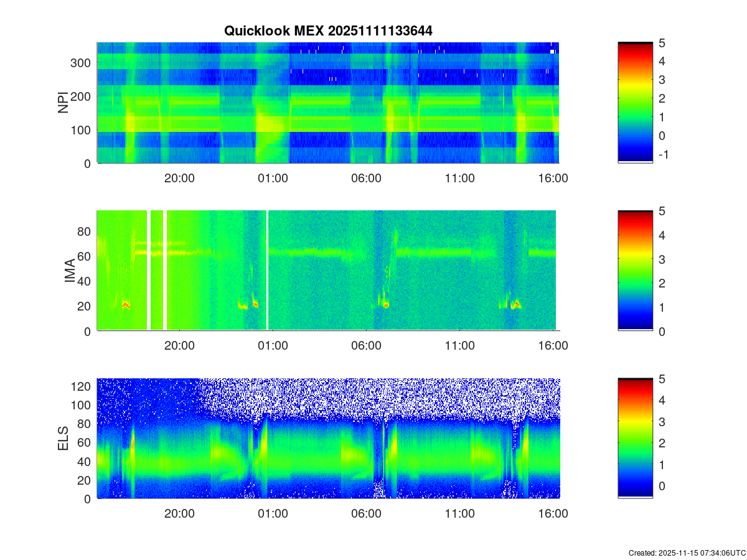Screen dimensions: 747x560
Task: Select the 11:00 tick under ELS plot
Action: click(x=459, y=515)
